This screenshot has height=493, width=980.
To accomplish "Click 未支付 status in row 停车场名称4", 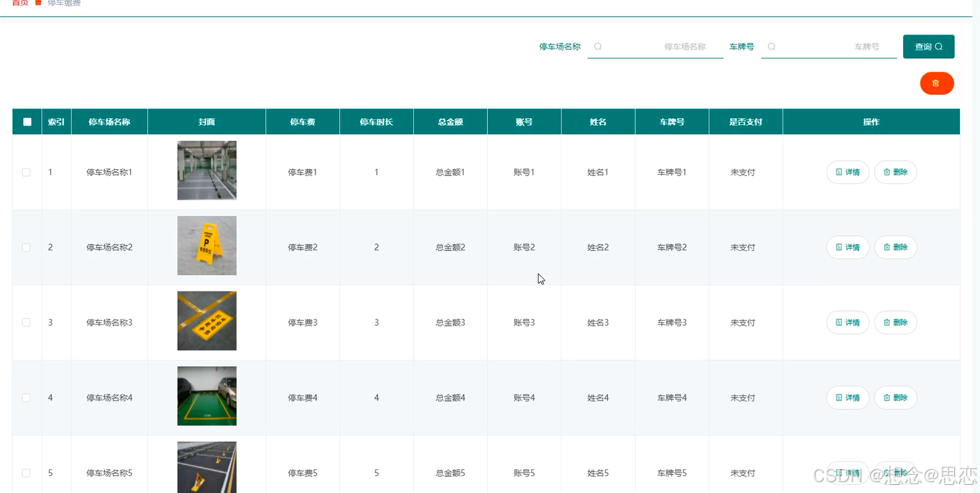I will point(743,398).
